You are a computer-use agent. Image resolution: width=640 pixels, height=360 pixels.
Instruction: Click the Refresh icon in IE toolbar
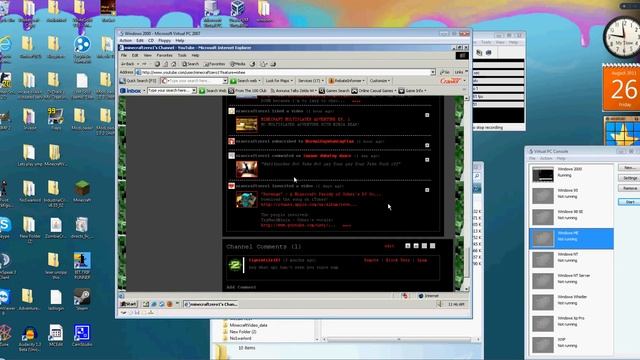[165, 64]
